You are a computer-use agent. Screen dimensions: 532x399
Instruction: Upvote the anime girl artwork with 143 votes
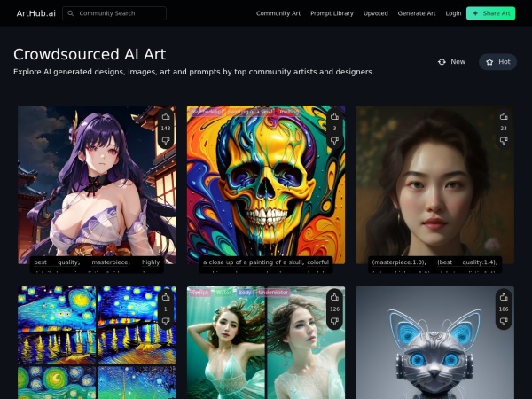point(166,116)
